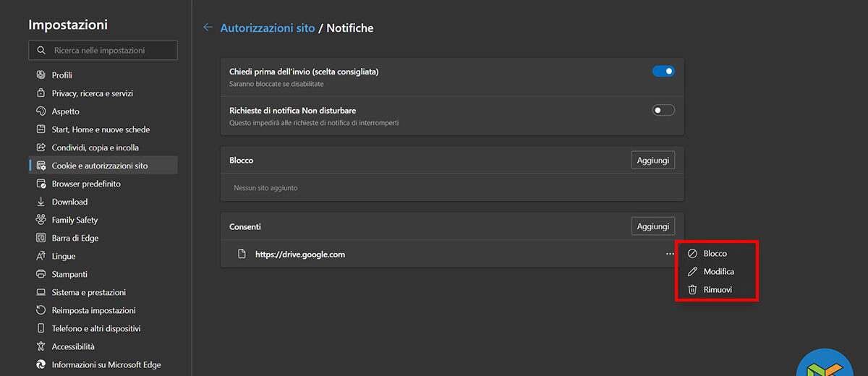
Task: Click the Family Safety icon
Action: coord(41,220)
